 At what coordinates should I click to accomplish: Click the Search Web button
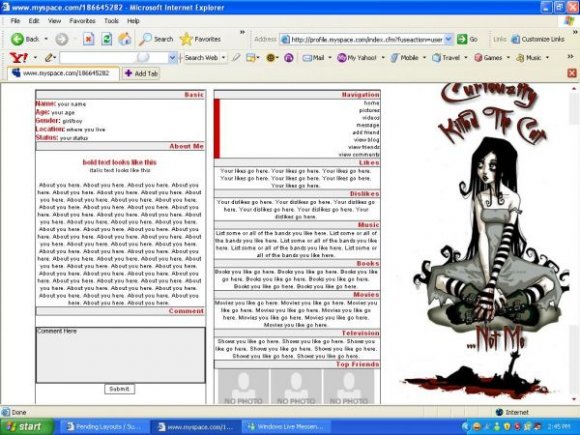(201, 57)
